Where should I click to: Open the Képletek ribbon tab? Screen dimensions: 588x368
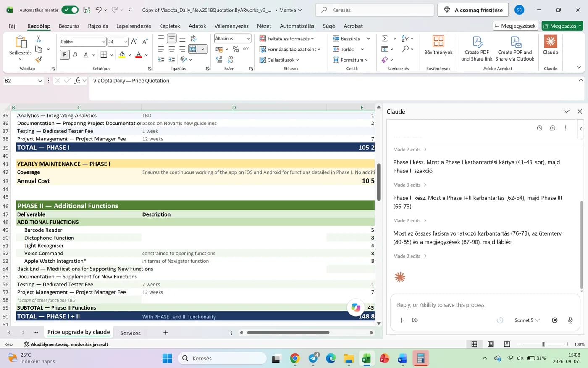[x=170, y=26]
